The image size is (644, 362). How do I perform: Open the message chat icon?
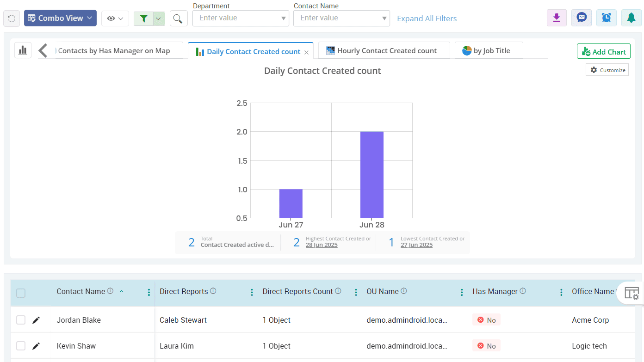tap(582, 18)
